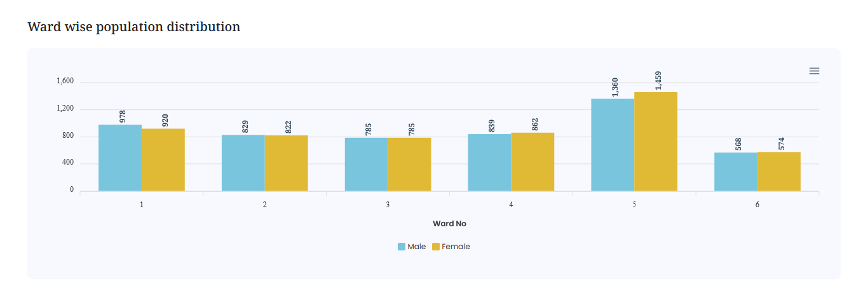Click the tallest bar, Ward 5 female
The image size is (868, 307).
(656, 141)
